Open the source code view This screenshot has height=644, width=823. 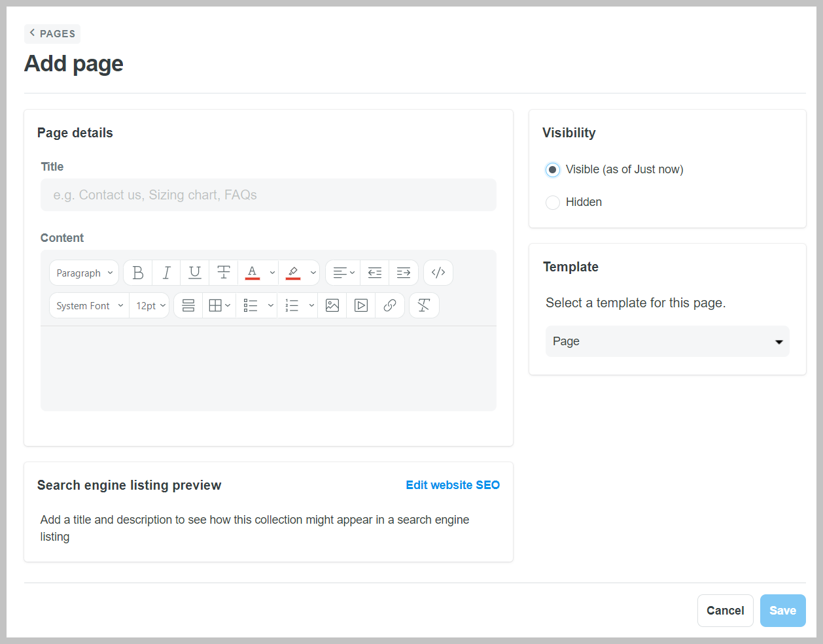pyautogui.click(x=438, y=273)
